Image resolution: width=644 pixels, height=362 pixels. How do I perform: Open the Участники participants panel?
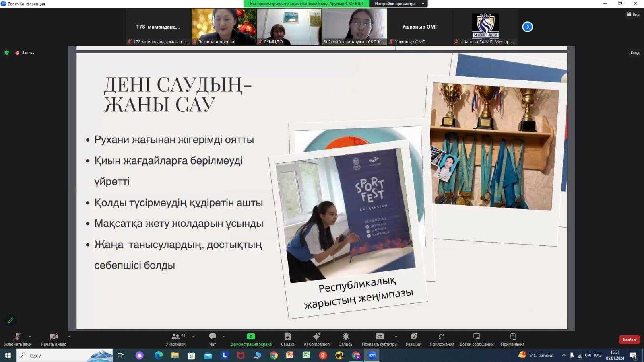(175, 339)
